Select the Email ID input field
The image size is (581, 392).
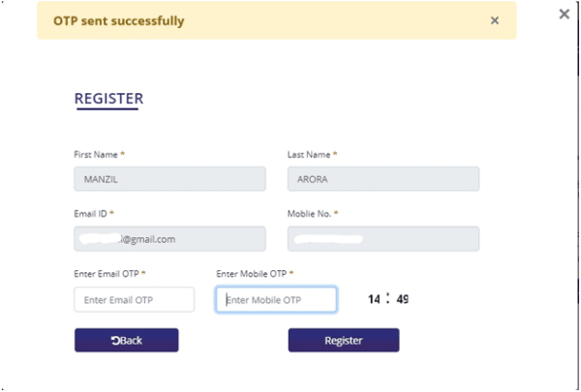click(x=169, y=238)
